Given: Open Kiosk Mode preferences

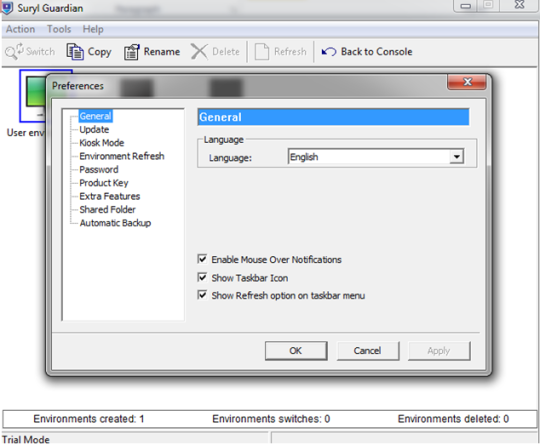Looking at the screenshot, I should [102, 143].
